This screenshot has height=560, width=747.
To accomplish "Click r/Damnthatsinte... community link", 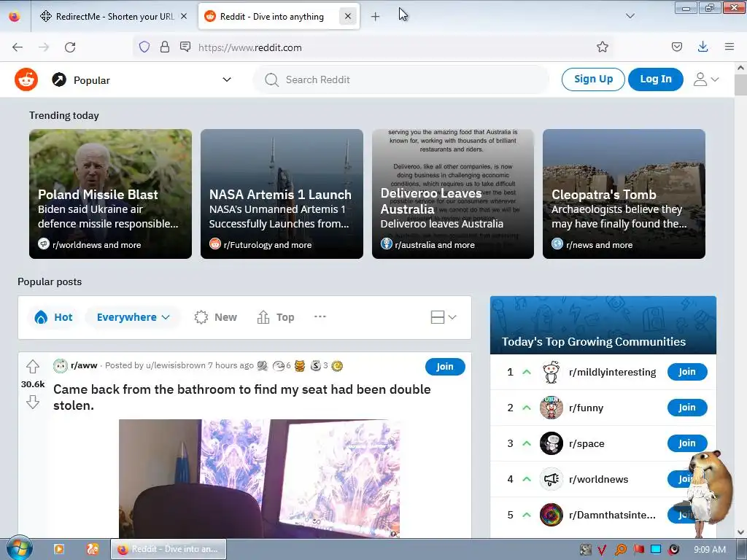I will tap(612, 515).
